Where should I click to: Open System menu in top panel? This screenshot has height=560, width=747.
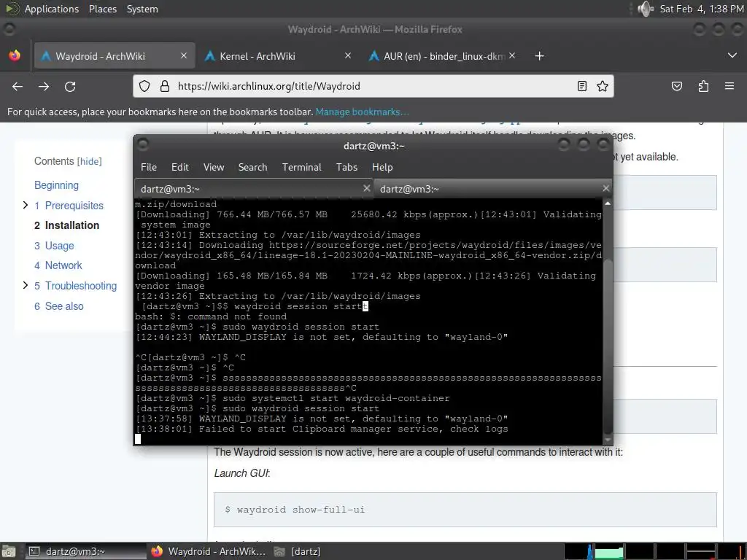pyautogui.click(x=142, y=9)
